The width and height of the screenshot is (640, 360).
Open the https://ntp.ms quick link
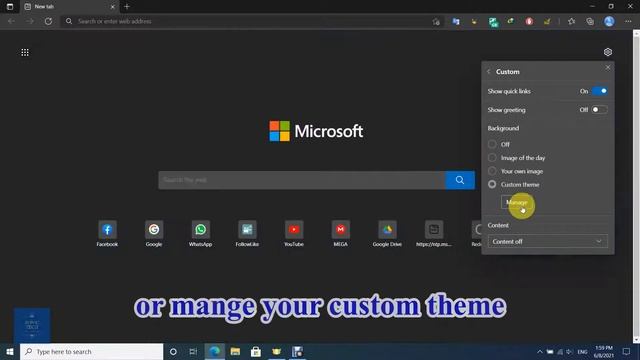434,234
